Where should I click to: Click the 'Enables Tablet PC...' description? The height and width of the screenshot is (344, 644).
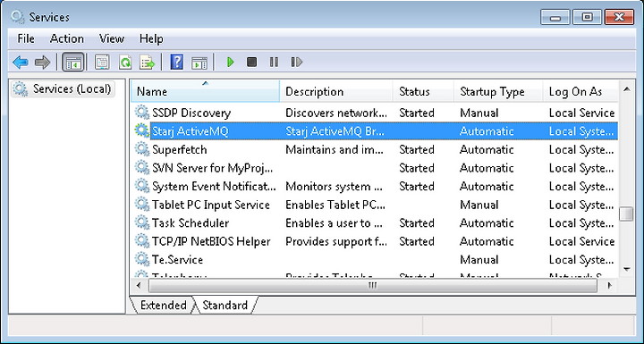point(335,205)
